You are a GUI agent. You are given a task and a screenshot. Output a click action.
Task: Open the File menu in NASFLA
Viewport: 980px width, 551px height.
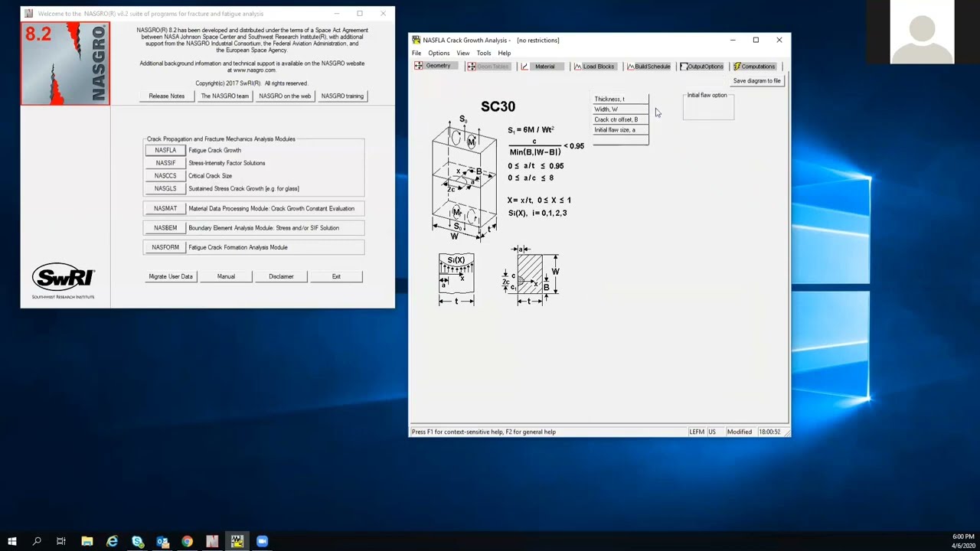416,53
